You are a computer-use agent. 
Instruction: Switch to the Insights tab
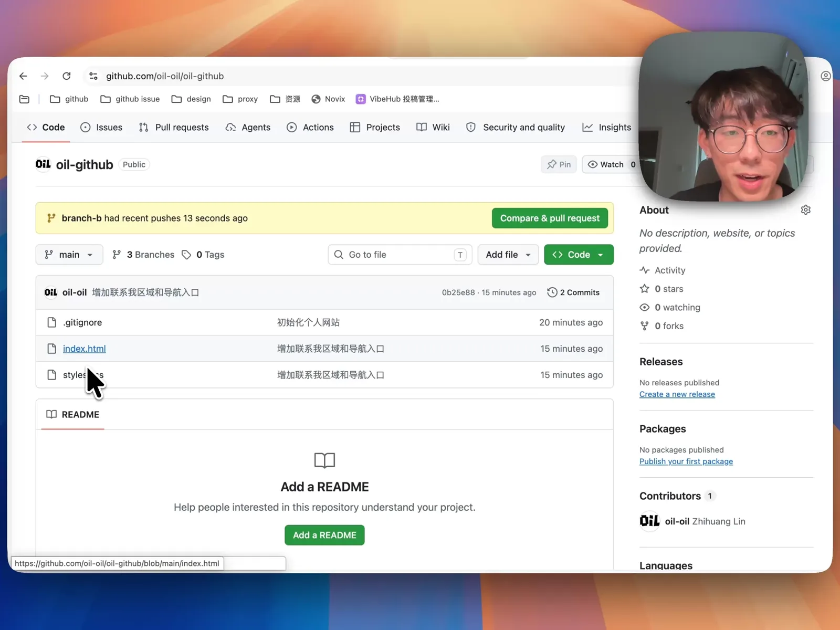click(607, 128)
